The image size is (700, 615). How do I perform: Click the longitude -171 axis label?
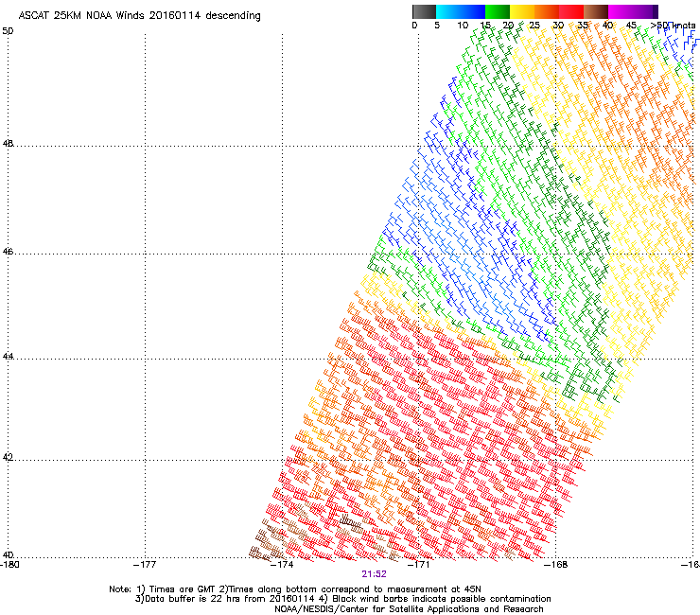point(419,565)
